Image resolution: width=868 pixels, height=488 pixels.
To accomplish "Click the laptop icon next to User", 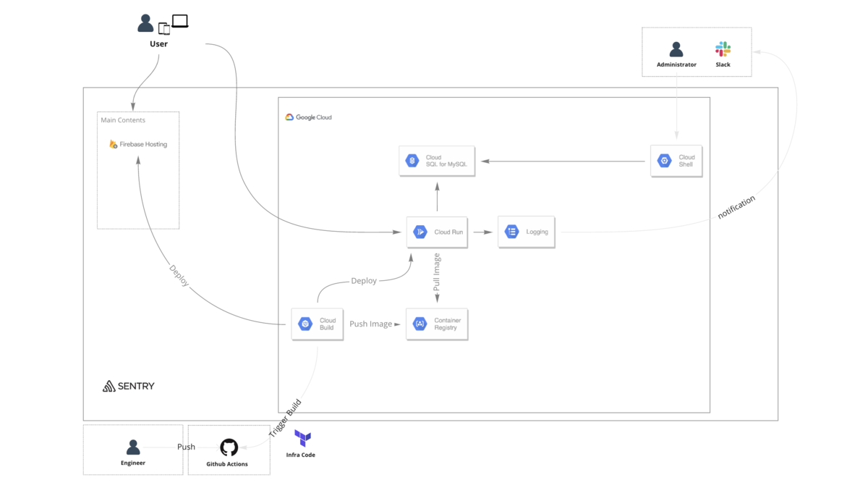I will 180,22.
